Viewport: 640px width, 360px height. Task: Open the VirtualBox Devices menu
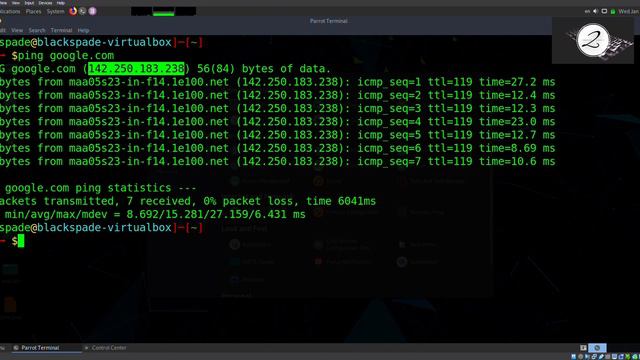45,3
